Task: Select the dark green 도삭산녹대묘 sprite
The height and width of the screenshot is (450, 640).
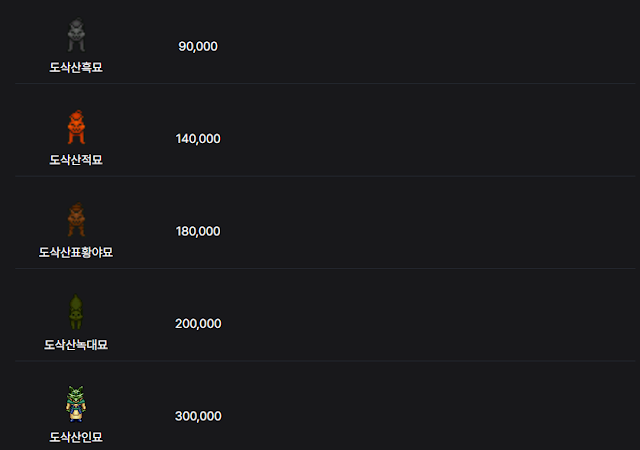Action: pyautogui.click(x=76, y=312)
